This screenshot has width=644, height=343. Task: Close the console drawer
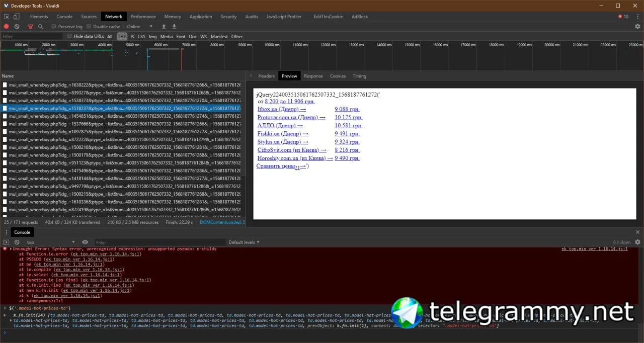pos(637,232)
